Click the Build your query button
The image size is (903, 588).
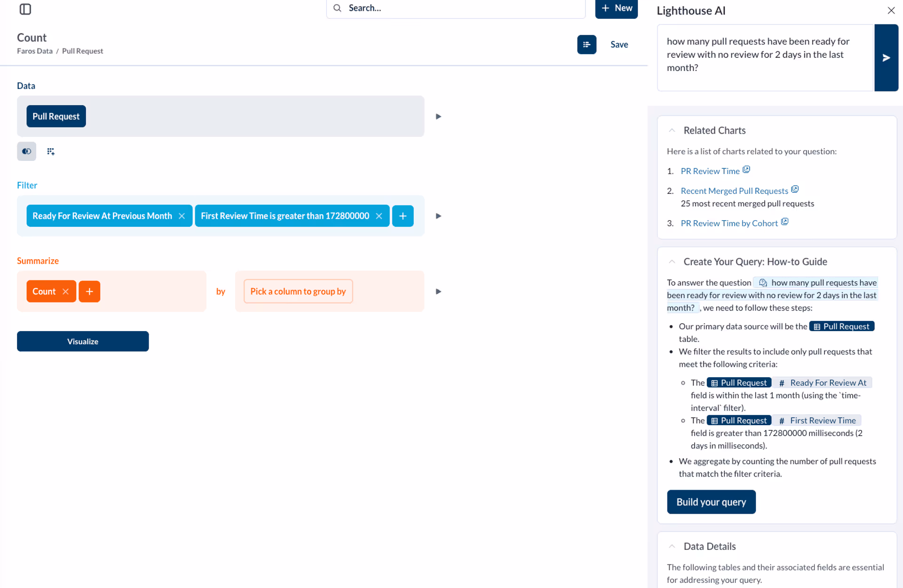[x=711, y=502]
